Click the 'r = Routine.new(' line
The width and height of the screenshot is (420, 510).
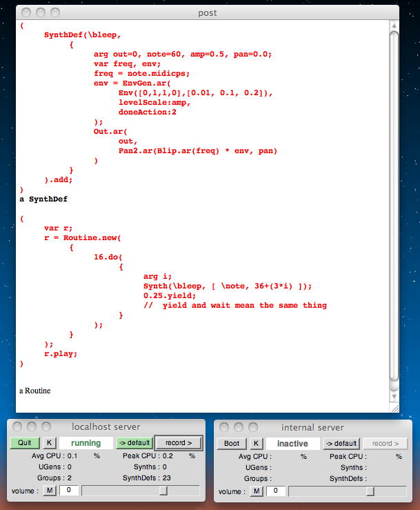tap(83, 238)
